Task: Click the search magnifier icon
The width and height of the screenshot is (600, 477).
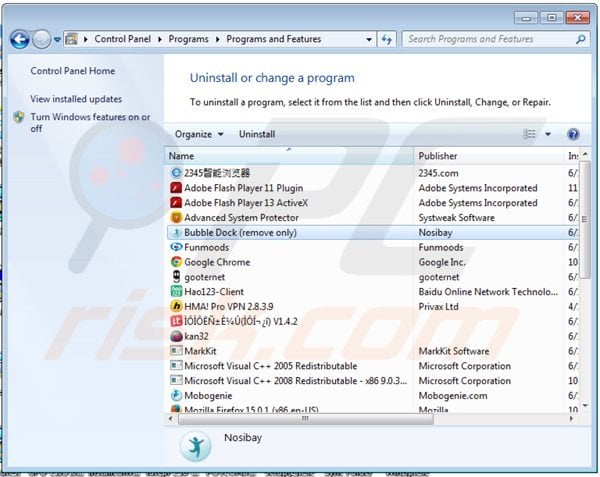Action: [x=580, y=39]
